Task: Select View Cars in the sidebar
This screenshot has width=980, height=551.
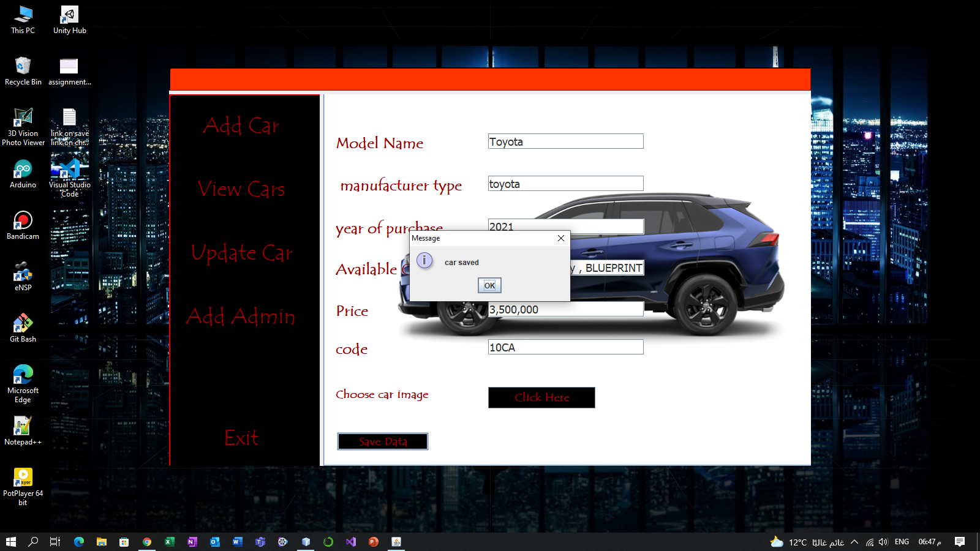Action: [x=241, y=189]
